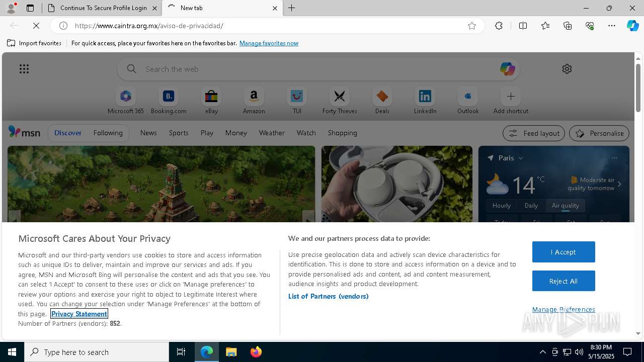This screenshot has width=644, height=362.
Task: Open the browser profile icon
Action: coord(11,8)
